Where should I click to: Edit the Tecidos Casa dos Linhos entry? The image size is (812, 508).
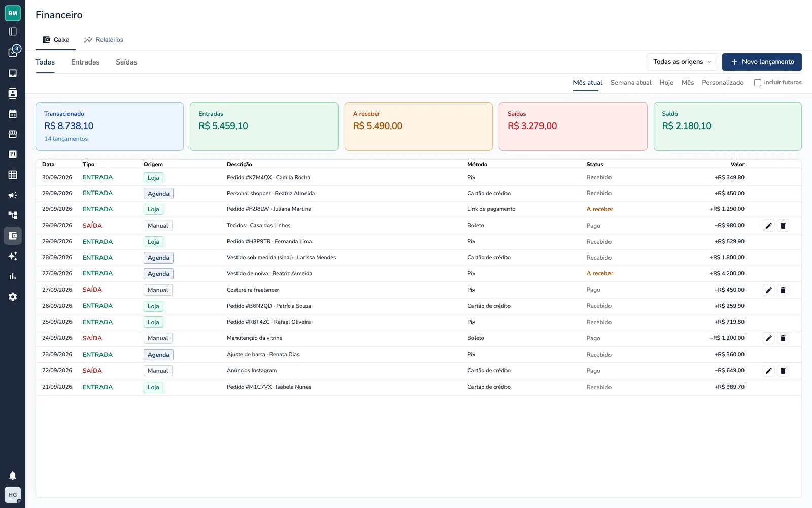click(769, 226)
